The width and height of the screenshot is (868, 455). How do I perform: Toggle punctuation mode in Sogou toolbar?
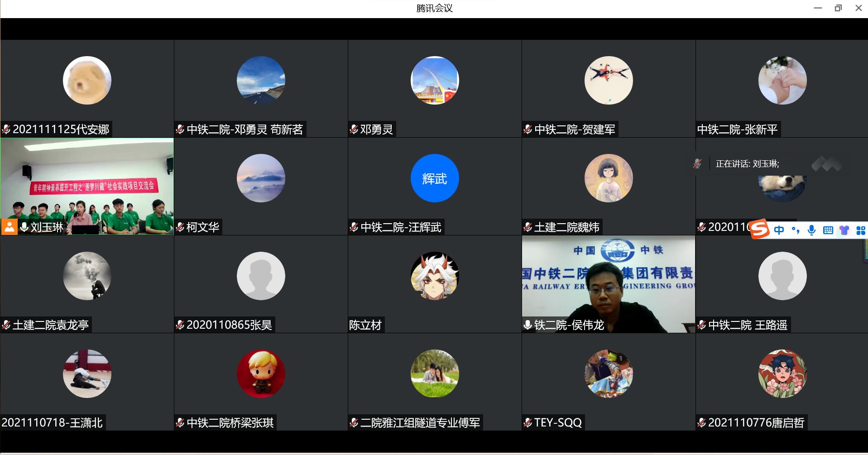click(x=795, y=230)
